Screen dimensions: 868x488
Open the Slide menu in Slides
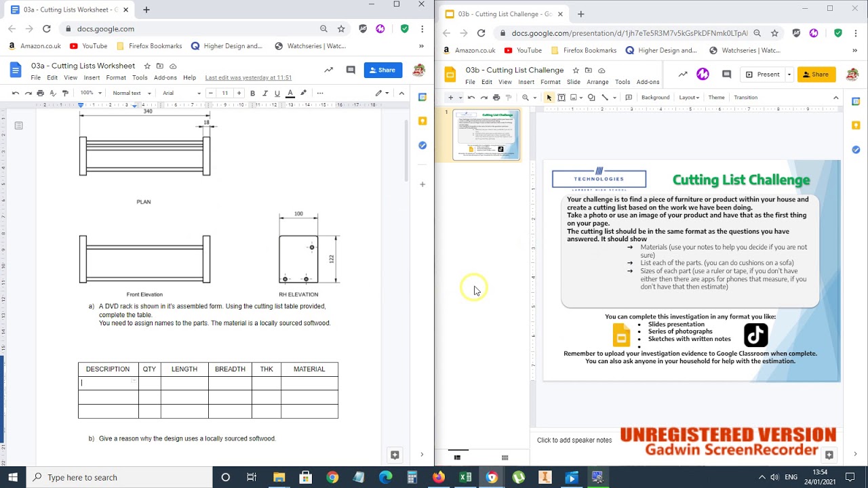pos(574,82)
